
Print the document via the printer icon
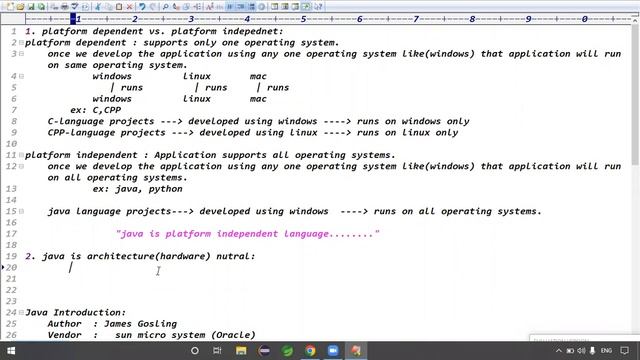(x=64, y=7)
